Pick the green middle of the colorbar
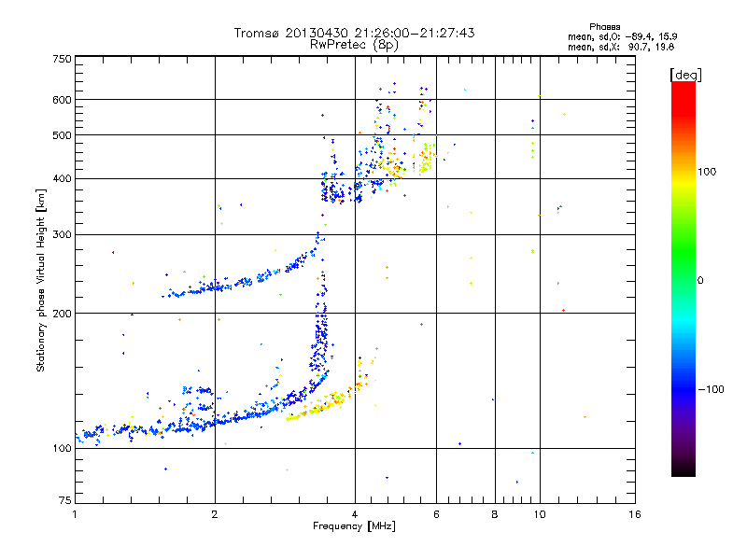Image resolution: width=747 pixels, height=560 pixels. [x=684, y=258]
